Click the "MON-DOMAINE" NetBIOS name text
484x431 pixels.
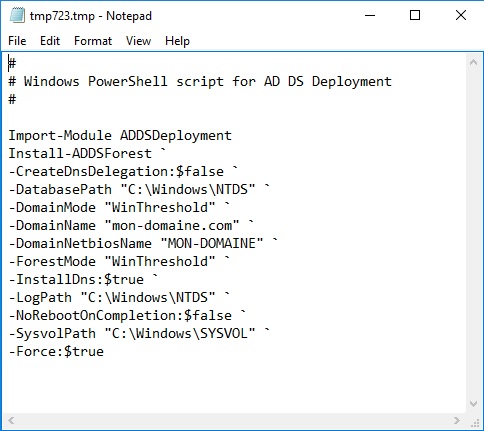coord(212,244)
